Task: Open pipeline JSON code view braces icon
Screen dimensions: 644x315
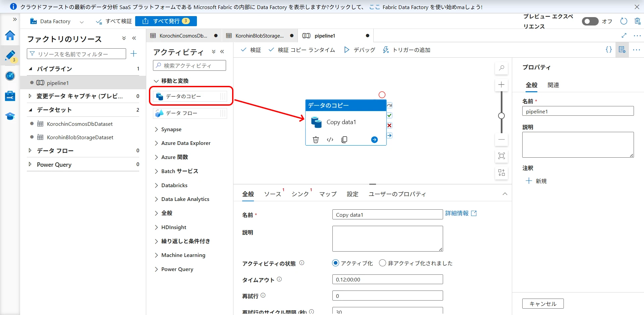Action: point(608,50)
